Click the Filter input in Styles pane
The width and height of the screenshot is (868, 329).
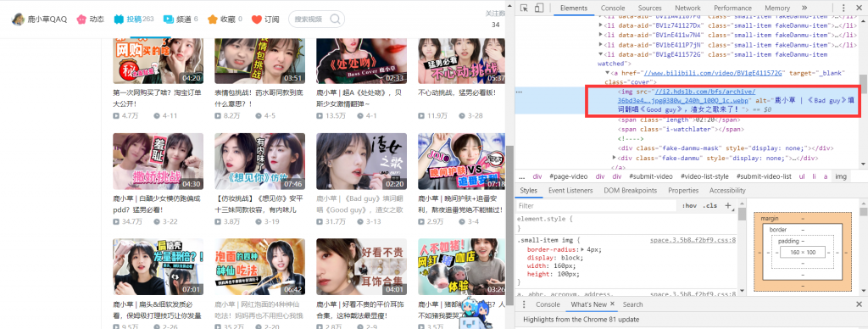click(597, 205)
